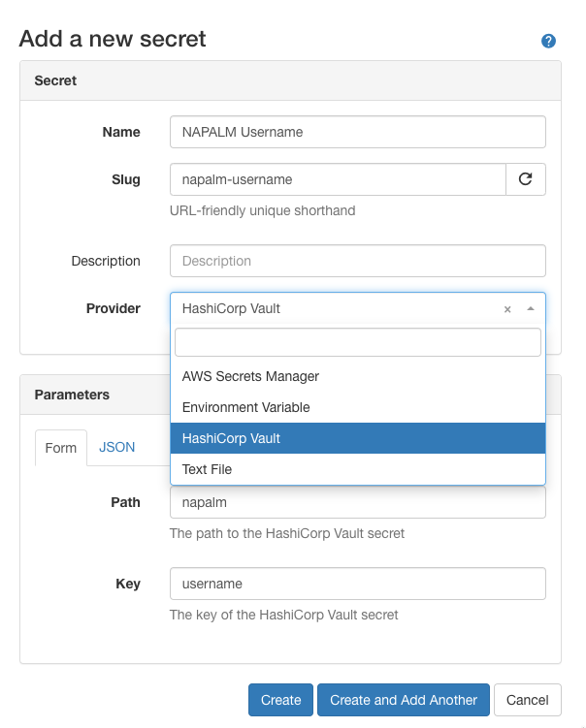This screenshot has width=586, height=728.
Task: Click the Secret section heading
Action: pos(55,80)
